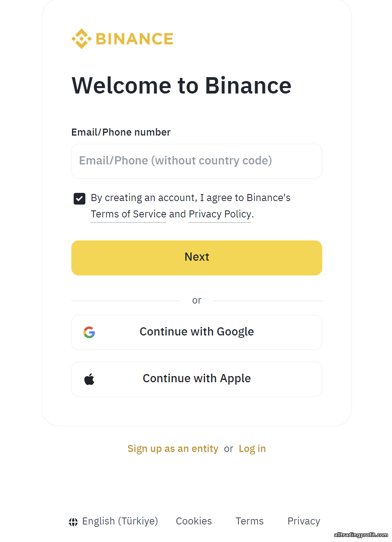This screenshot has width=392, height=542.
Task: Choose Continue with Google
Action: pos(197,332)
